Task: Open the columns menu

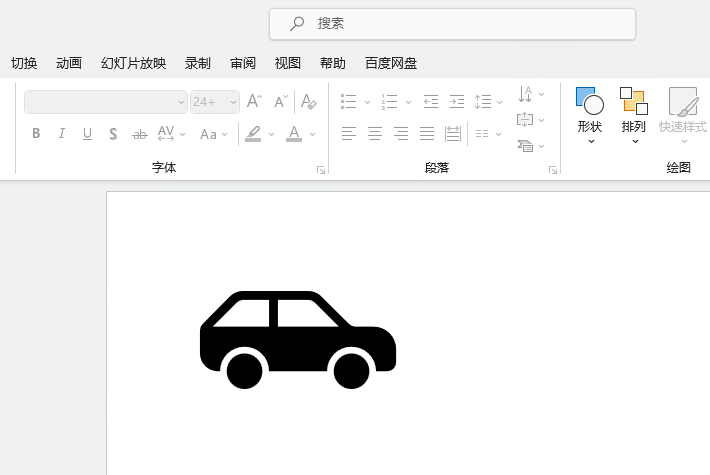Action: click(488, 134)
